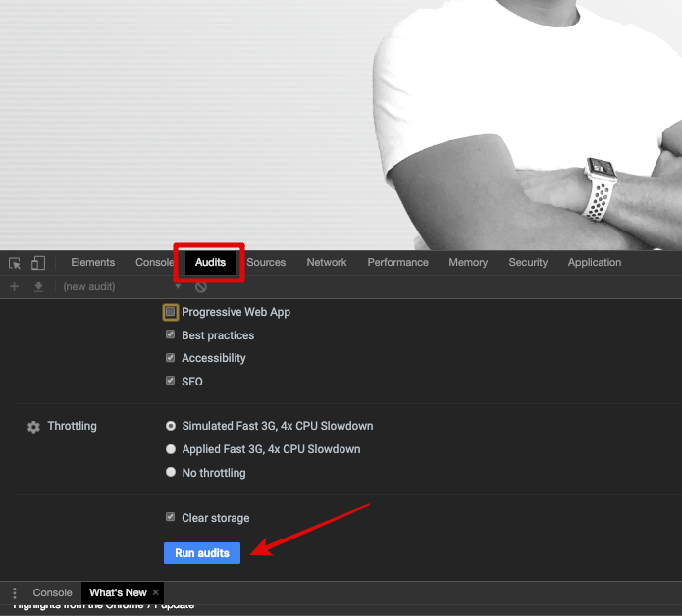This screenshot has width=682, height=616.
Task: Click the Run audits button
Action: [201, 553]
